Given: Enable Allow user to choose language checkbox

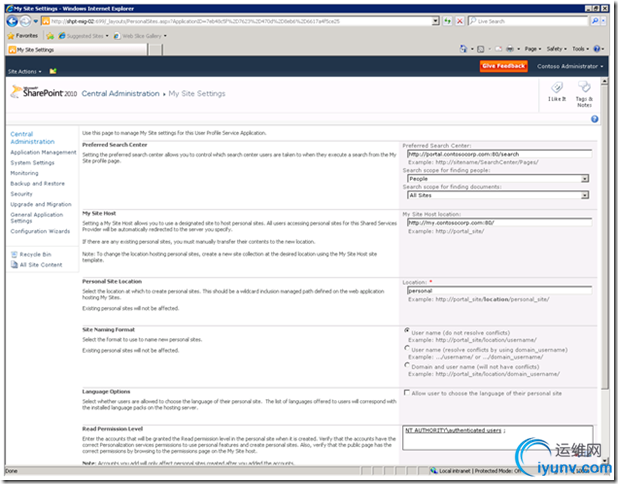Looking at the screenshot, I should (x=407, y=393).
